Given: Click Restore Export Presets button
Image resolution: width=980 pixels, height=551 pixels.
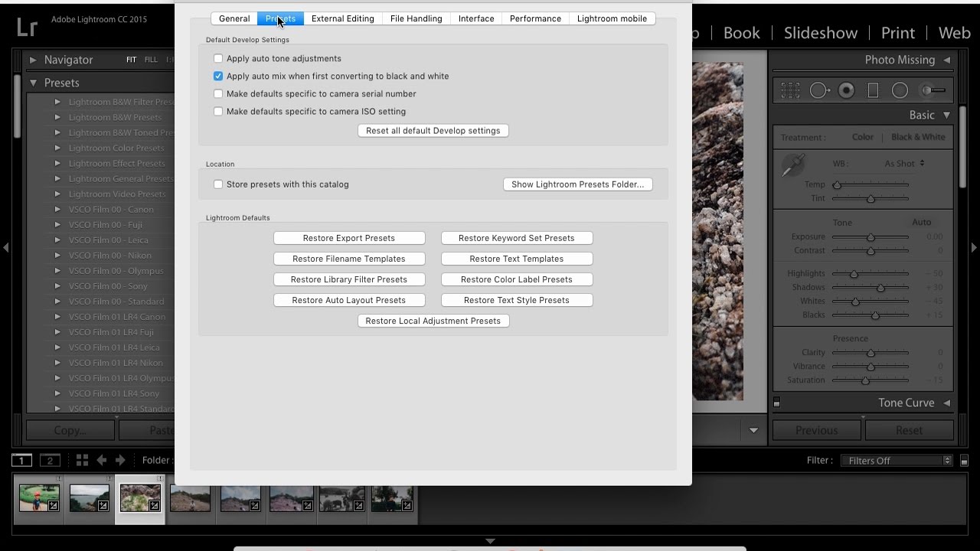Looking at the screenshot, I should pyautogui.click(x=349, y=238).
